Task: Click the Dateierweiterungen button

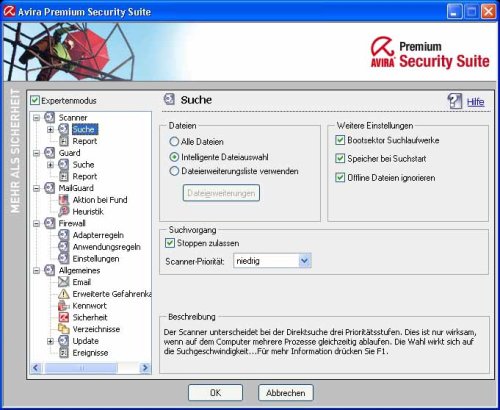Action: click(221, 193)
